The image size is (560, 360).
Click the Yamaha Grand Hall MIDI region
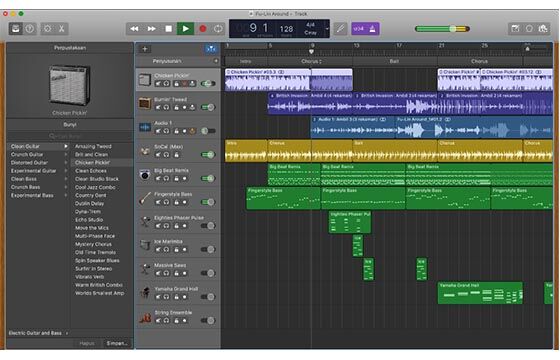480,293
